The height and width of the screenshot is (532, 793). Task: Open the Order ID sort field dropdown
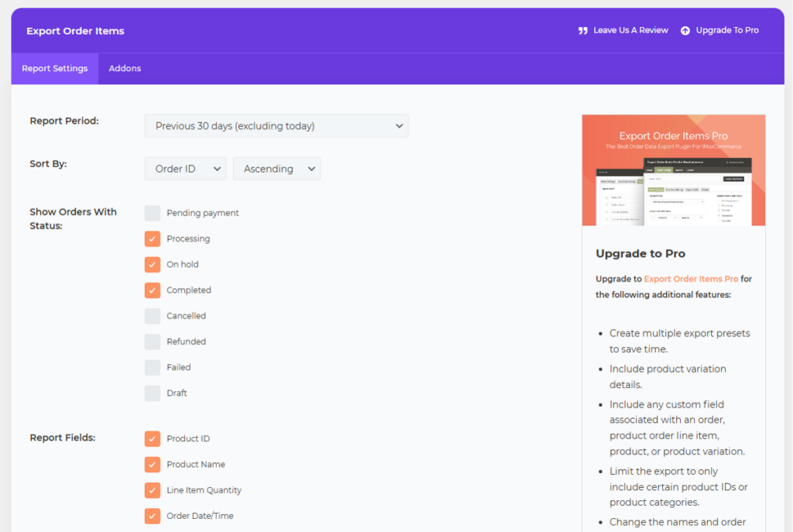coord(185,168)
